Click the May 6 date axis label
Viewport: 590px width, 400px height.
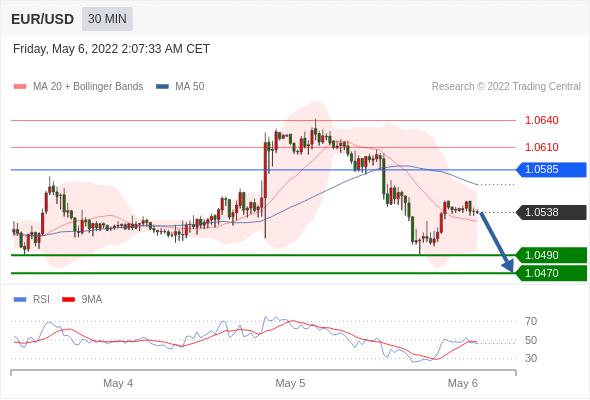point(462,383)
